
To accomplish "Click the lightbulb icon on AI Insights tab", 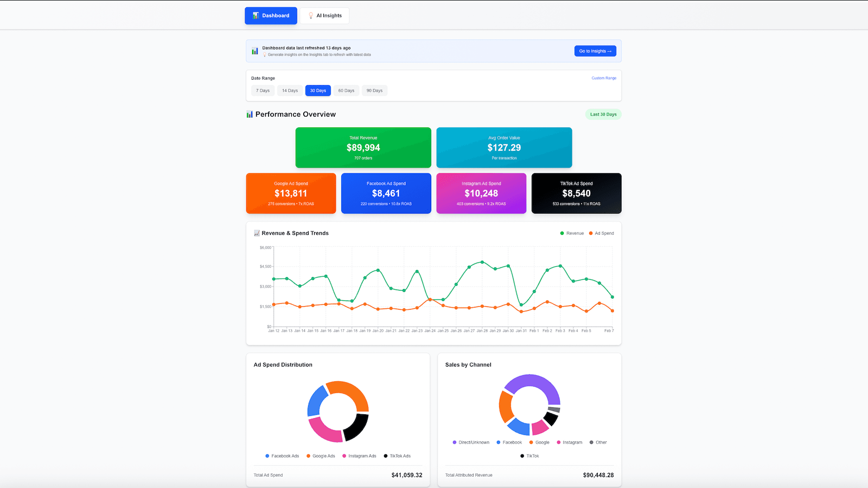I will click(311, 16).
